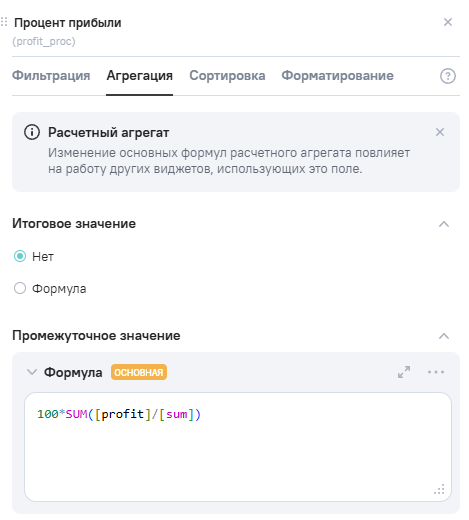Collapse the Итоговое значение section
Viewport: 469px width, 520px height.
coord(444,224)
